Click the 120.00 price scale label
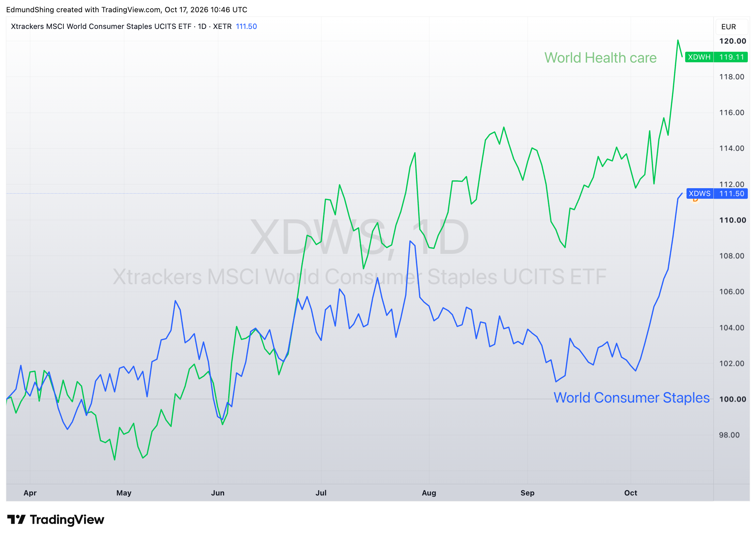This screenshot has height=538, width=756. [733, 41]
